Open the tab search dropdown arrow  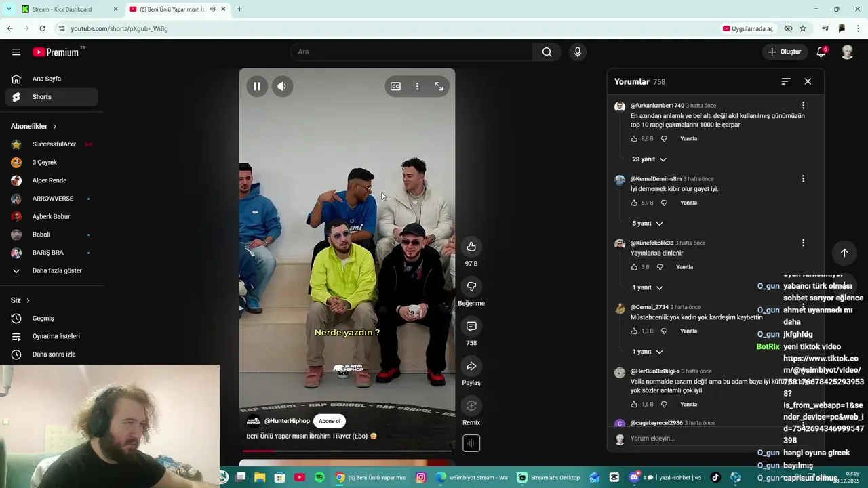coord(8,9)
